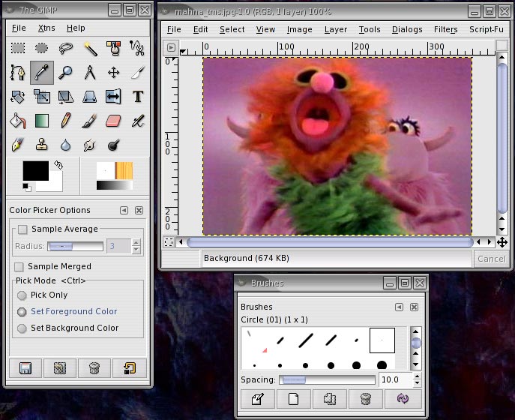Click the Refresh Brushes button

[x=403, y=399]
